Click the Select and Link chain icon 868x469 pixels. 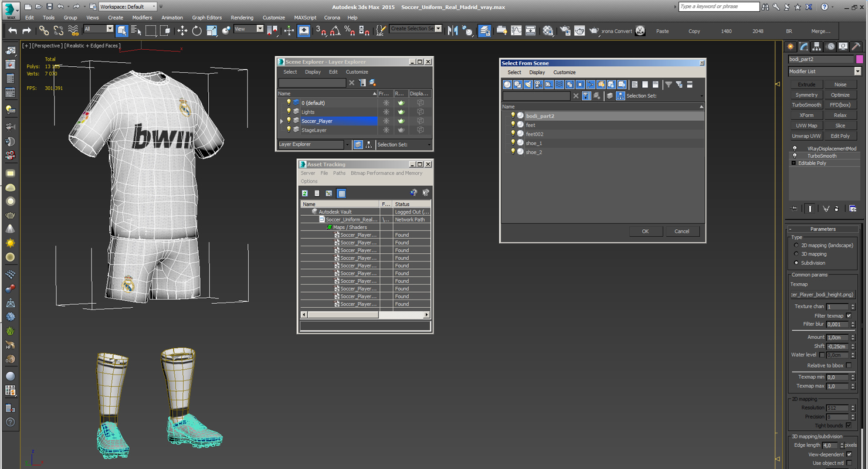pos(44,30)
